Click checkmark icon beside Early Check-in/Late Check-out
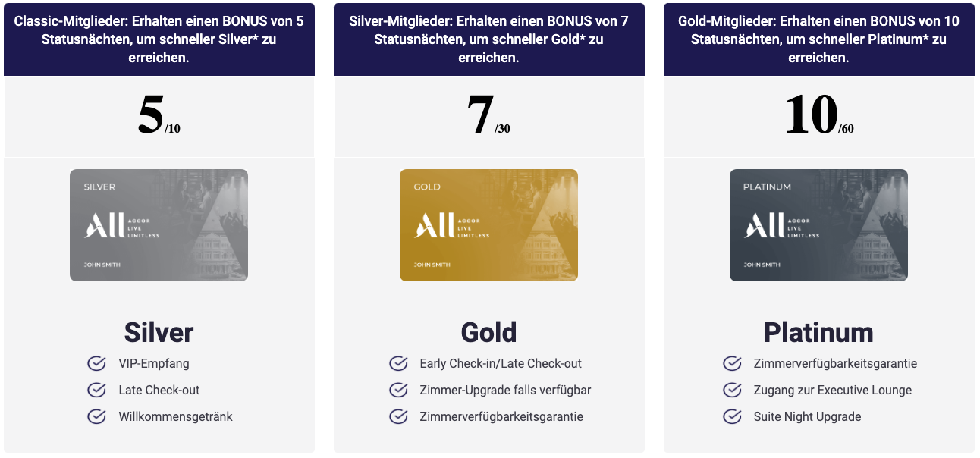The height and width of the screenshot is (458, 980). pos(398,363)
